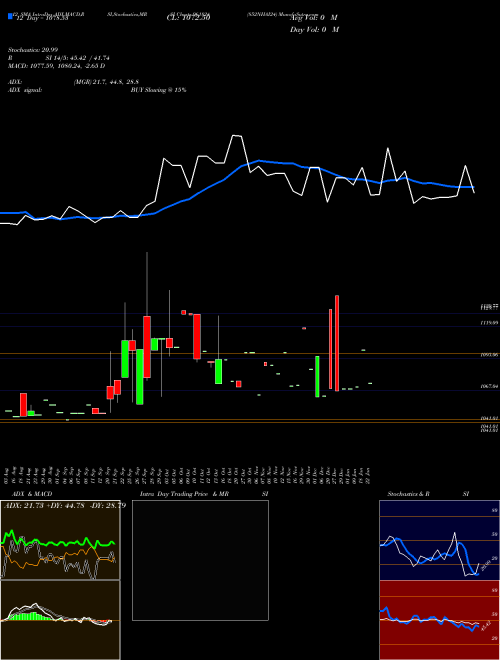
Task: Click the 'MACD: 1077.59, 1080.24, -2.65 D' line
Action: (x=56, y=66)
